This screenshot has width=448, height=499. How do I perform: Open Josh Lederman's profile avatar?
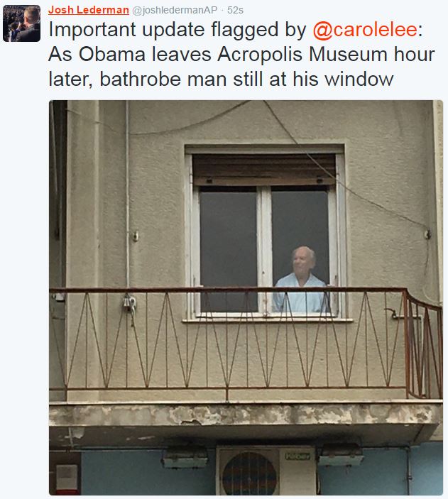point(21,23)
